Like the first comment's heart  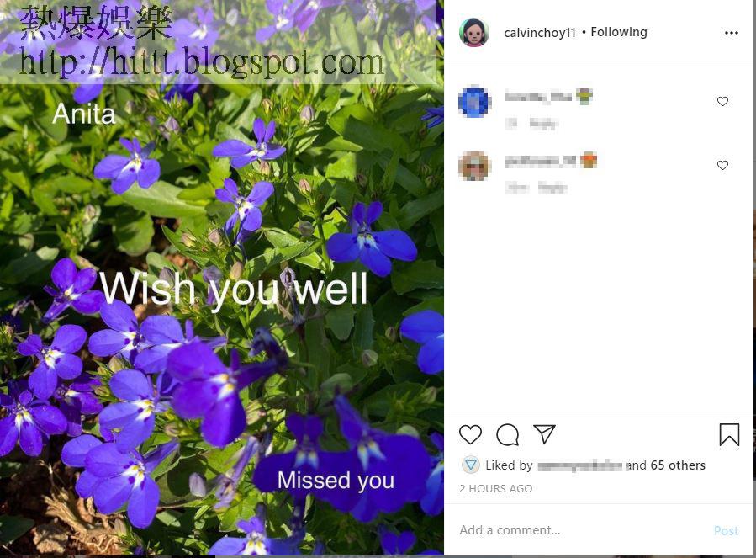coord(722,101)
